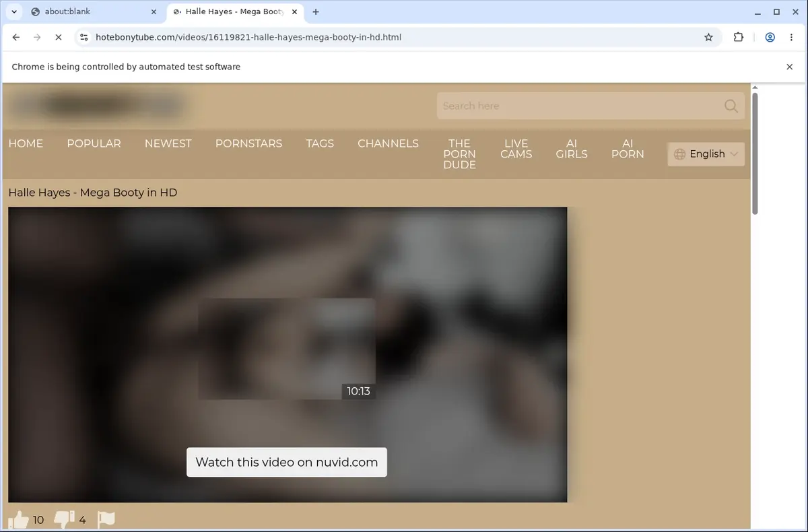The image size is (808, 532).
Task: View site information icon in address bar
Action: tap(83, 38)
